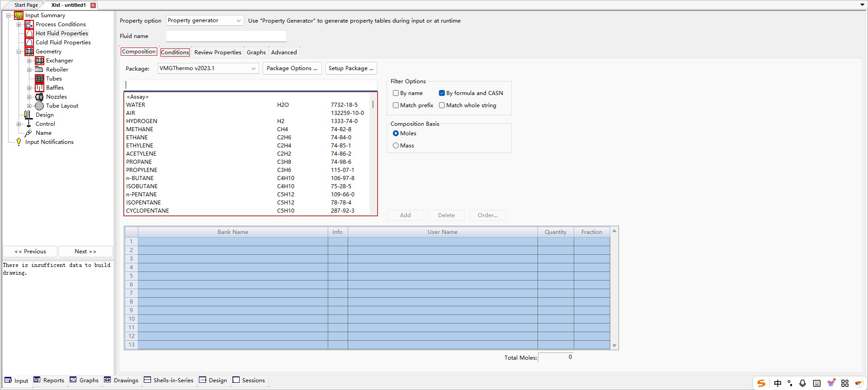The width and height of the screenshot is (868, 390).
Task: Enable the By name filter checkbox
Action: click(396, 93)
